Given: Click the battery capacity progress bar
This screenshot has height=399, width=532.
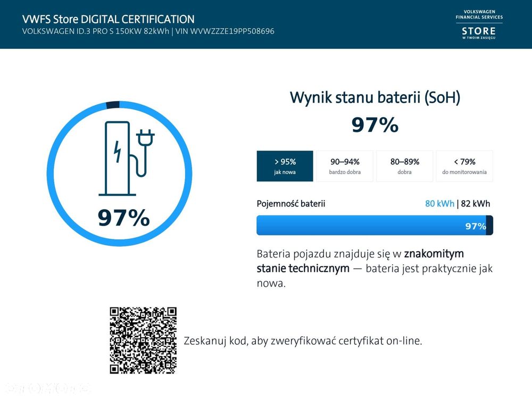Looking at the screenshot, I should pyautogui.click(x=375, y=225).
